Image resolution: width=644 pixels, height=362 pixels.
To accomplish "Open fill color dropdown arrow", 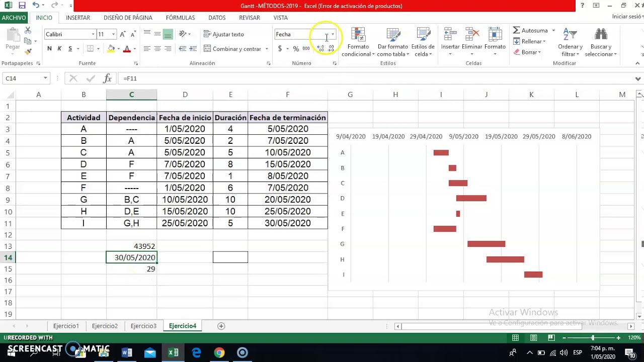I will click(x=119, y=49).
